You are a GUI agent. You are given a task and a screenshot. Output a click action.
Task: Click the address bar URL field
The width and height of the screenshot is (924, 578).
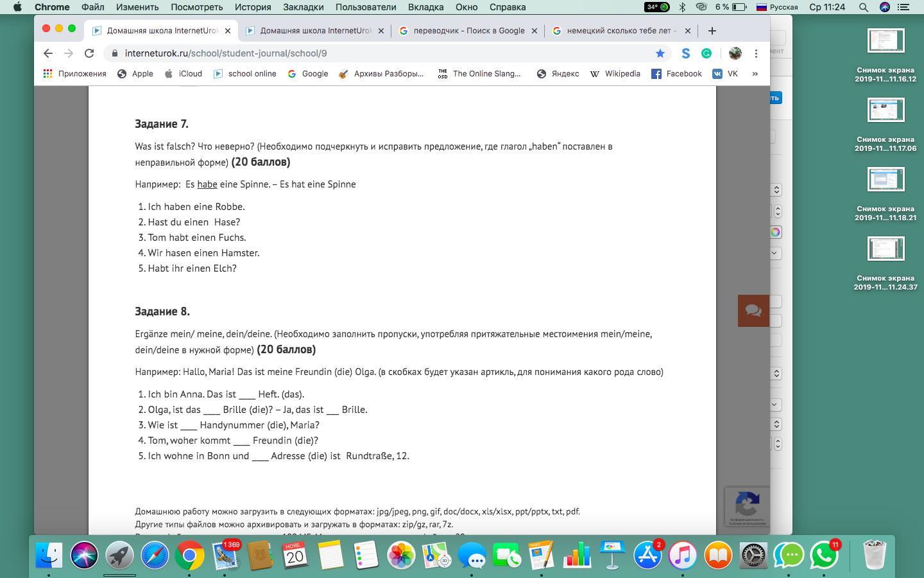point(385,53)
